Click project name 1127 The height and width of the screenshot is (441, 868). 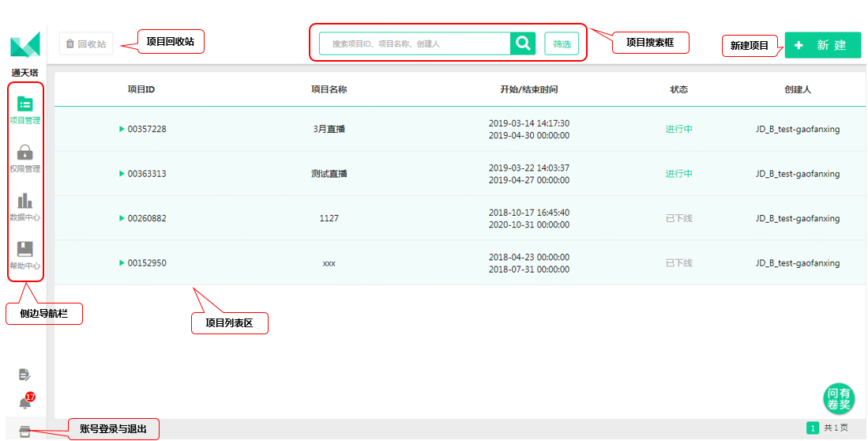pyautogui.click(x=329, y=218)
